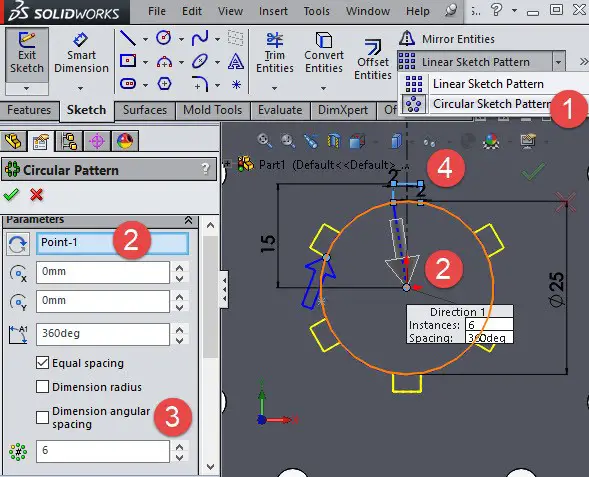Click the Zoom to Fit view icon
This screenshot has width=589, height=477.
264,140
